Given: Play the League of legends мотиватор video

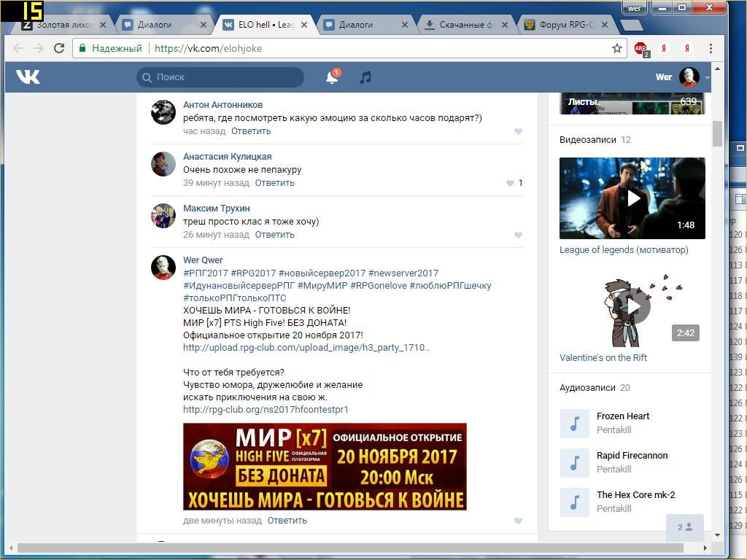Looking at the screenshot, I should [x=632, y=198].
